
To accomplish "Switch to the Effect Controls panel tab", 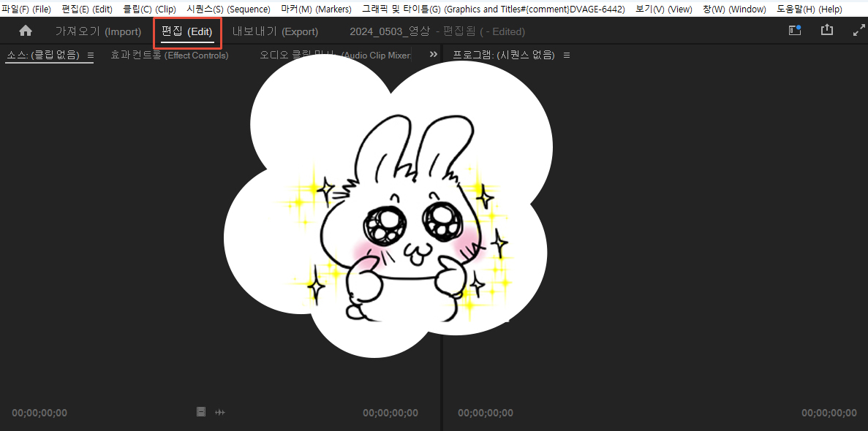I will pyautogui.click(x=170, y=55).
